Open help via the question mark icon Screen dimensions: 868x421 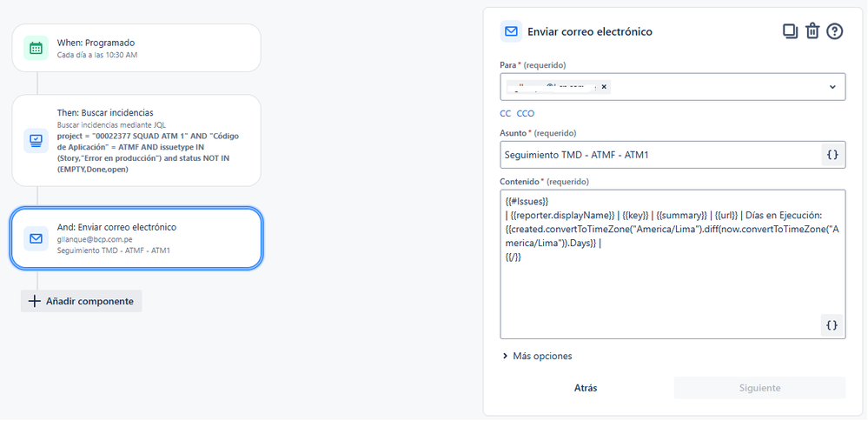tap(834, 31)
